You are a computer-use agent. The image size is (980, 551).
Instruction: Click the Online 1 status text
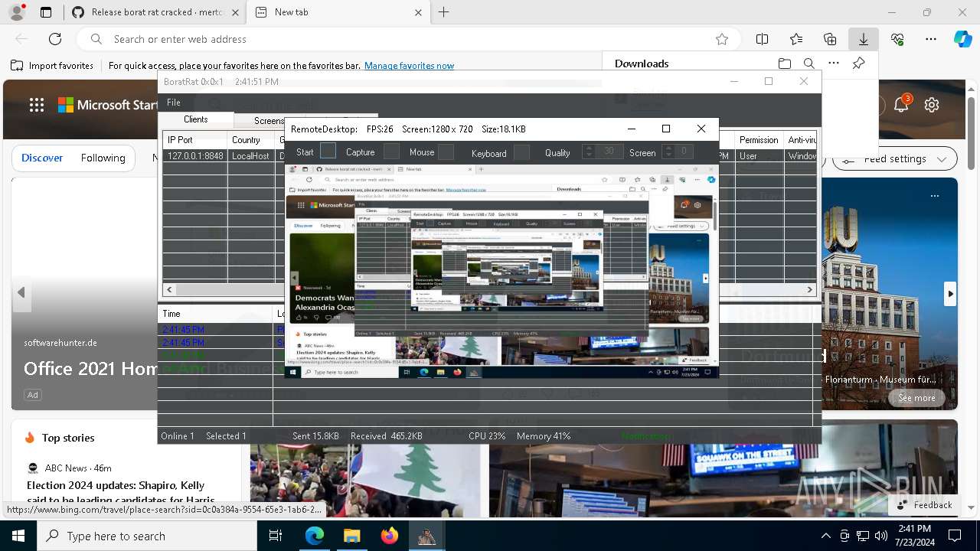[x=178, y=435]
